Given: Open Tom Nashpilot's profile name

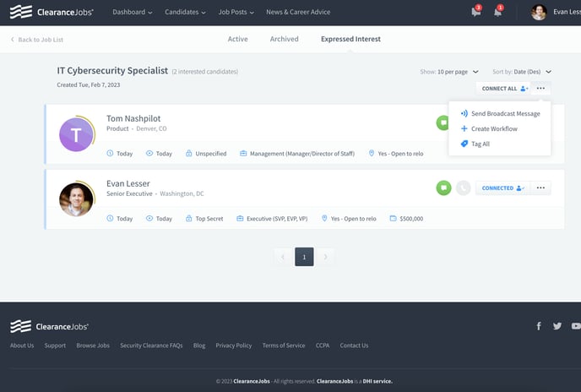Looking at the screenshot, I should (x=133, y=118).
